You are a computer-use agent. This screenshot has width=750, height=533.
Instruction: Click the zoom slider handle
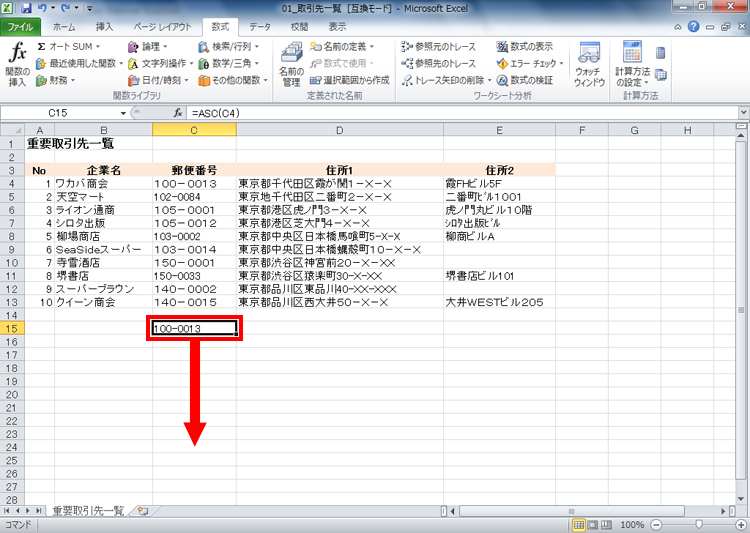point(699,525)
